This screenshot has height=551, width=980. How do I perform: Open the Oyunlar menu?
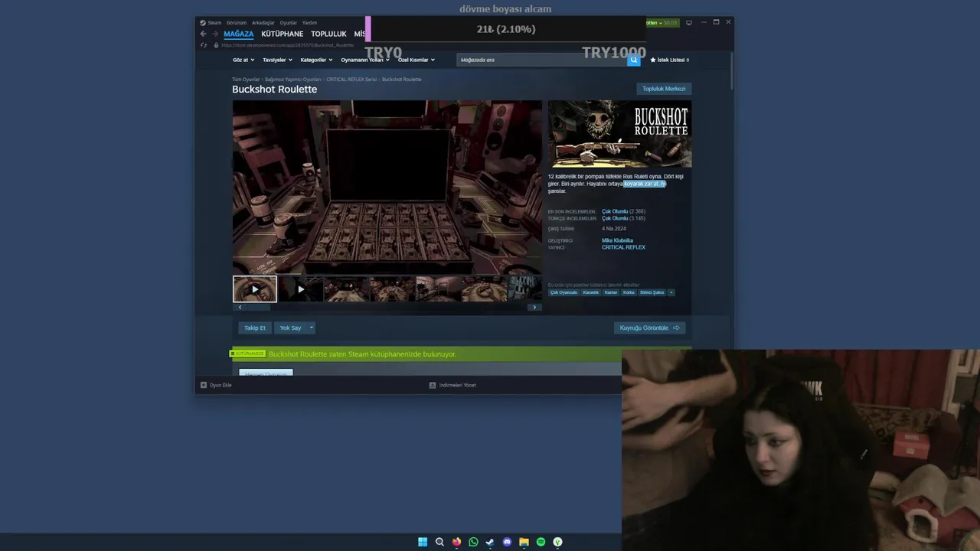(x=289, y=23)
